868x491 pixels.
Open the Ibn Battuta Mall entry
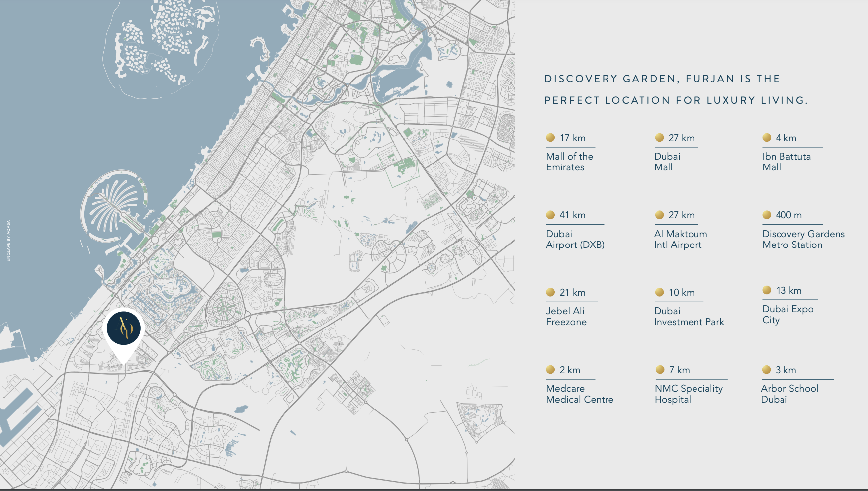(x=786, y=162)
